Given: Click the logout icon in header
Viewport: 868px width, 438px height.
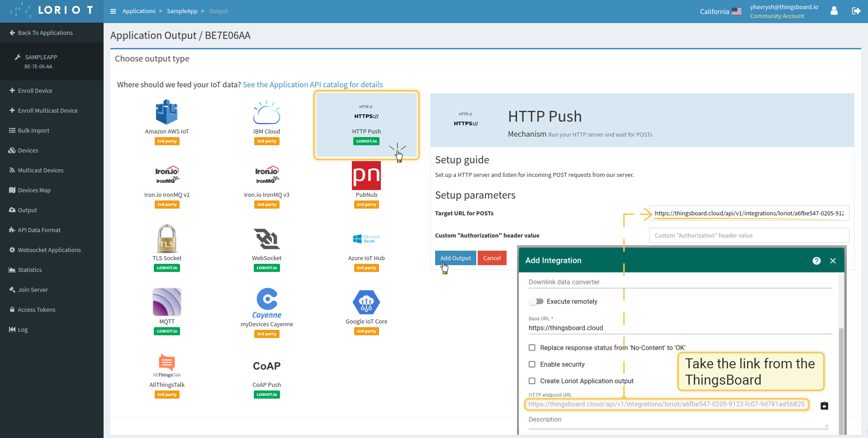Looking at the screenshot, I should point(856,11).
